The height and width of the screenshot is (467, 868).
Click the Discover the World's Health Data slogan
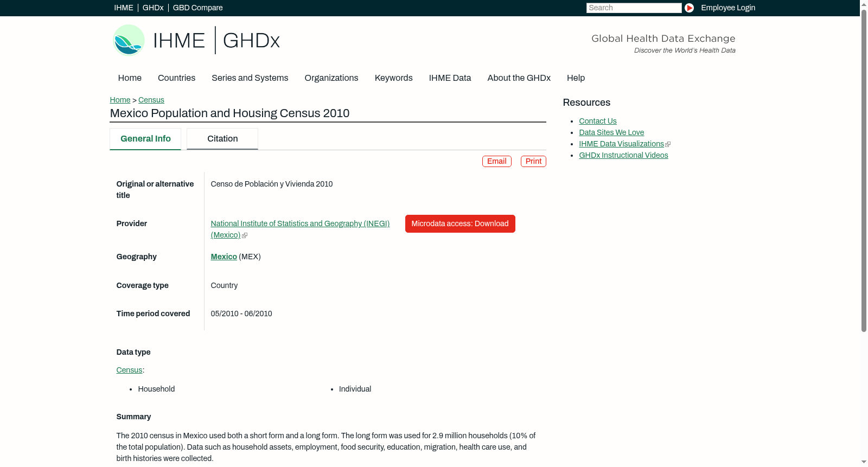pyautogui.click(x=685, y=50)
